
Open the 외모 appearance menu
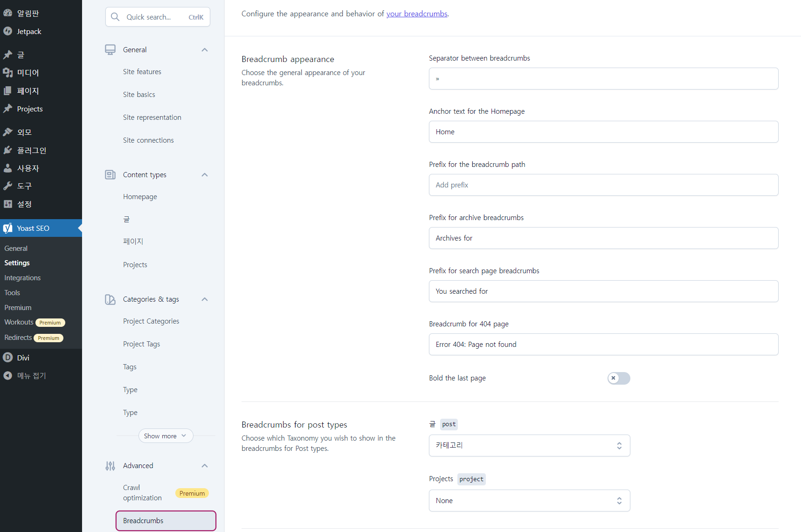24,131
